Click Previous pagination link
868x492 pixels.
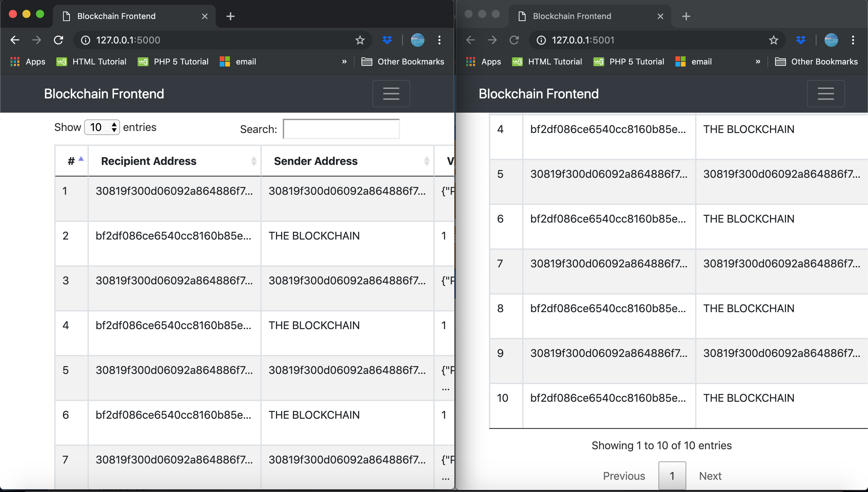pyautogui.click(x=624, y=476)
